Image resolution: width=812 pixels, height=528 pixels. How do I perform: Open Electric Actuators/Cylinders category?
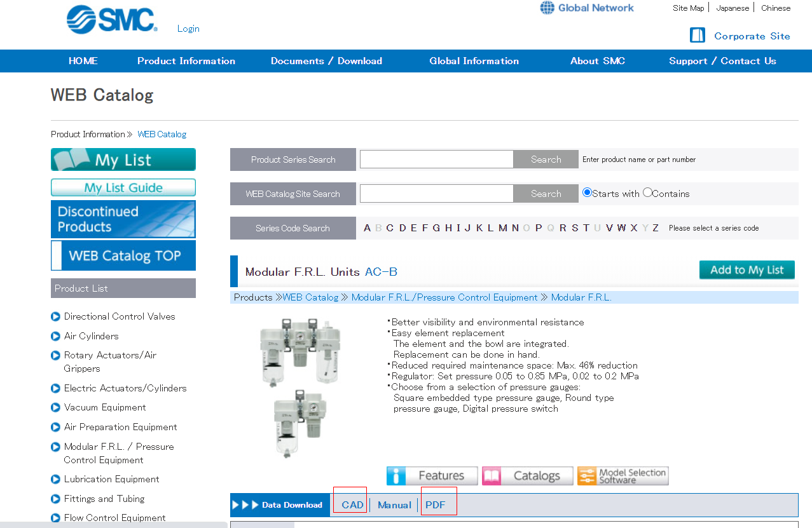pyautogui.click(x=125, y=388)
